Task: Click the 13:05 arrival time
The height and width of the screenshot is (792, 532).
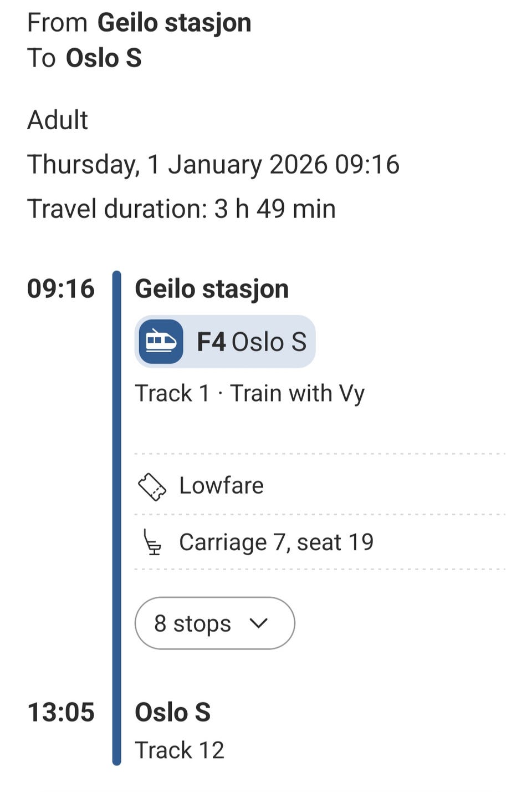Action: click(x=61, y=713)
